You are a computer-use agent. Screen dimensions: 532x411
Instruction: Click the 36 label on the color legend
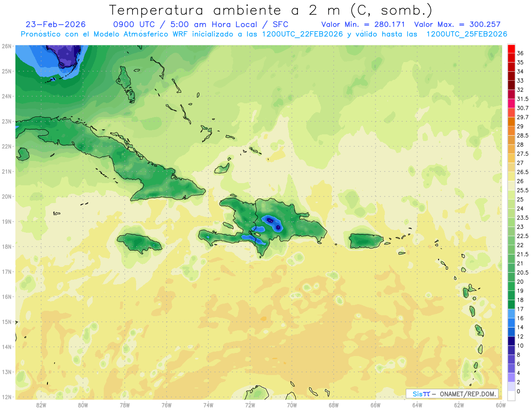coord(520,53)
